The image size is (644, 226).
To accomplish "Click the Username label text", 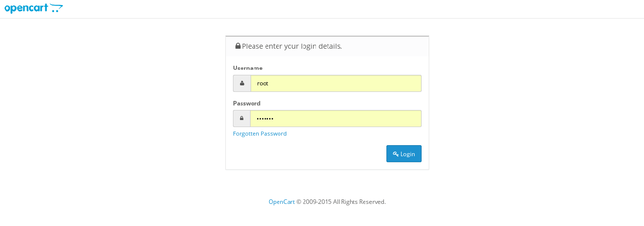I will click(248, 68).
